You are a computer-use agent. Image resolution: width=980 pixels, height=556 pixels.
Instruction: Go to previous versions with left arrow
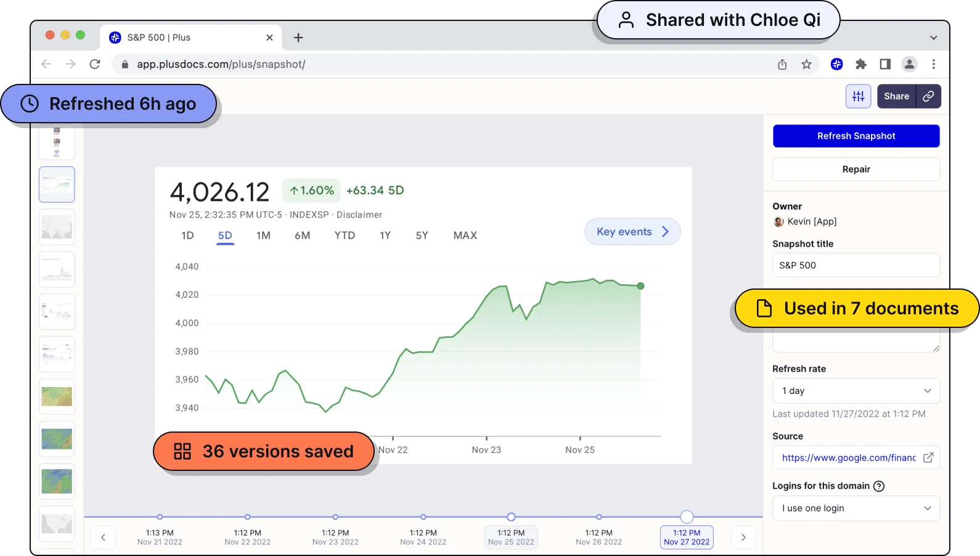[x=103, y=538]
